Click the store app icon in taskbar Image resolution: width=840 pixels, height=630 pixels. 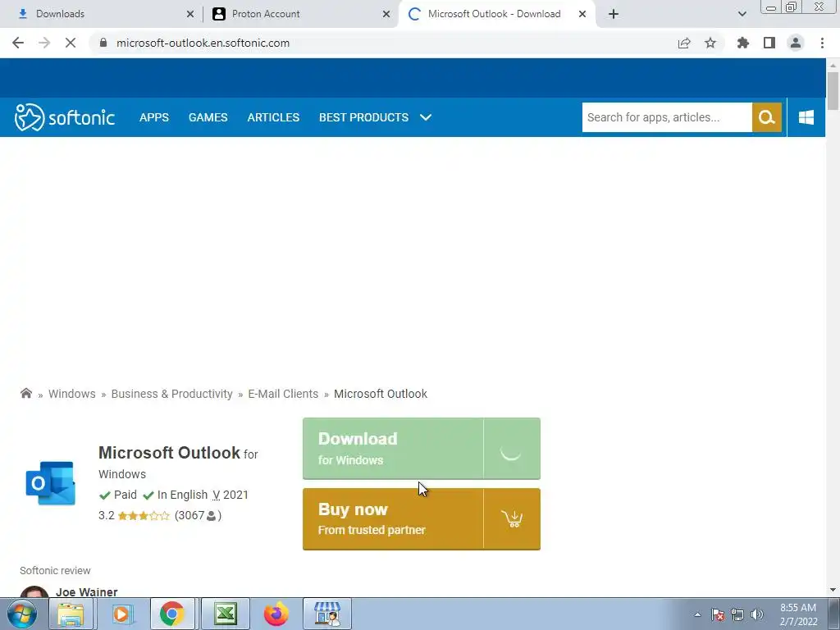(x=327, y=614)
